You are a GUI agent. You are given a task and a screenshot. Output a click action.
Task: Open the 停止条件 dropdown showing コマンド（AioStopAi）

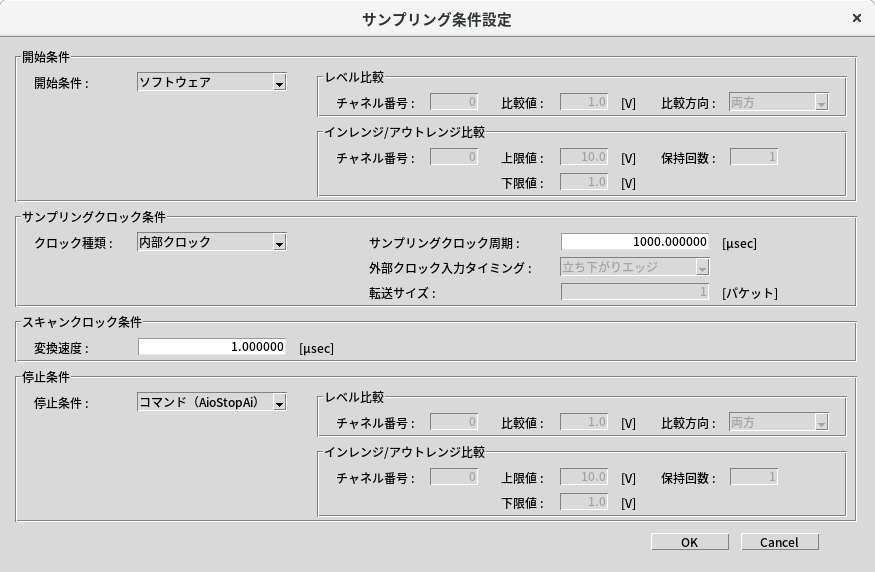tap(212, 402)
